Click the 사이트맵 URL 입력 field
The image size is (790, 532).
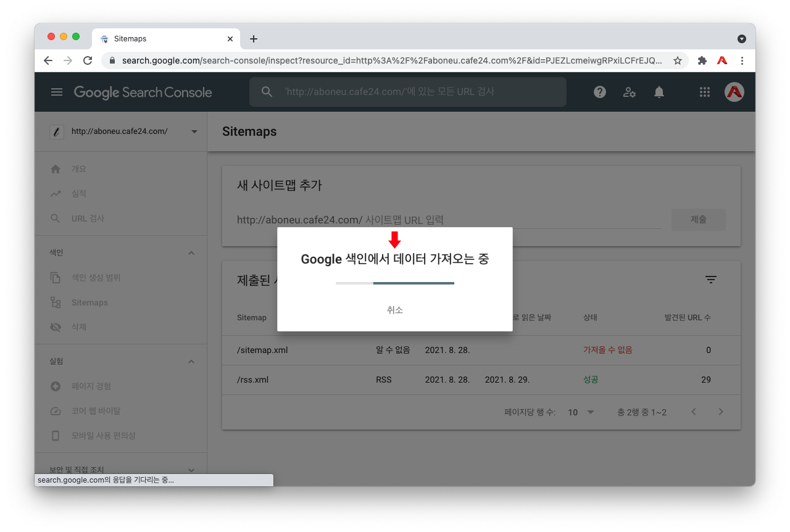click(x=512, y=220)
